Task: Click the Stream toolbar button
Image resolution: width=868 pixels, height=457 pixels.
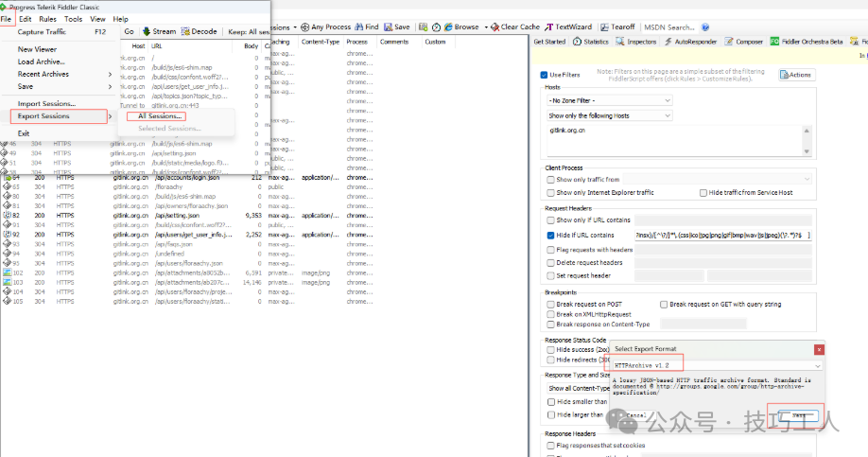Action: coord(159,31)
